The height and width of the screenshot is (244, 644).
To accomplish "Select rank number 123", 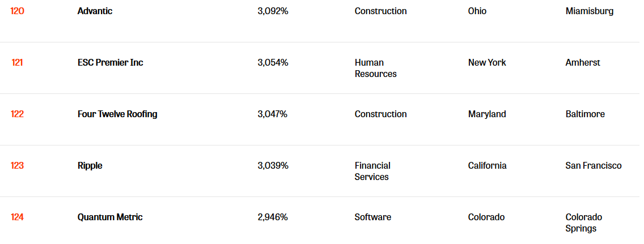I will click(x=17, y=166).
